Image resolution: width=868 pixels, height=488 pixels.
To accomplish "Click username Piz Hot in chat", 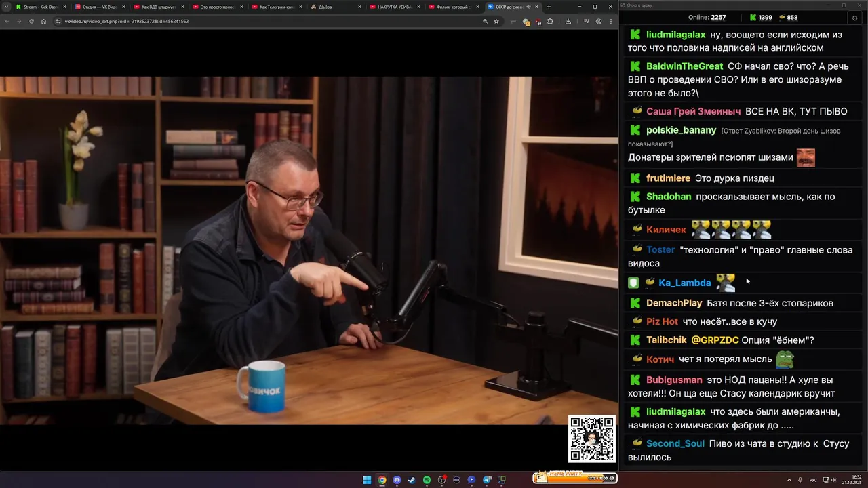I will pos(662,321).
